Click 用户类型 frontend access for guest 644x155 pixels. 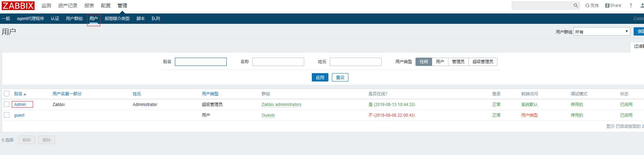[x=530, y=115]
